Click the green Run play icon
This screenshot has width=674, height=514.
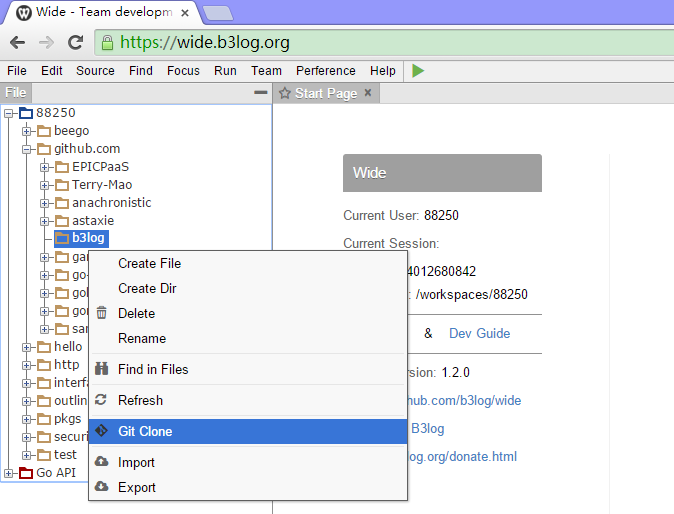click(418, 71)
